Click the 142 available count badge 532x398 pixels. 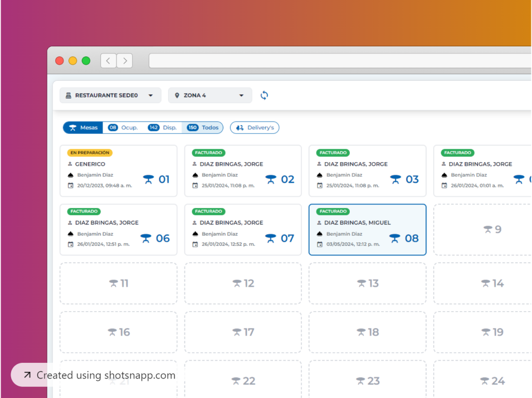153,128
